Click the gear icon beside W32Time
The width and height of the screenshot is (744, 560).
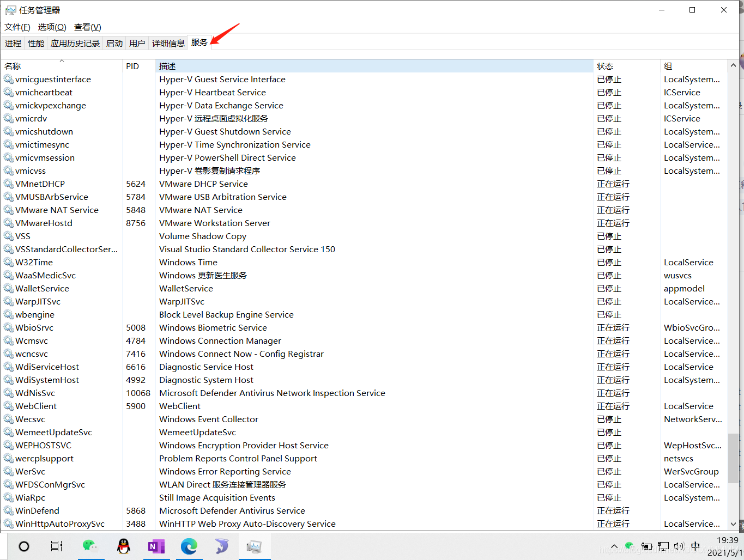(9, 262)
